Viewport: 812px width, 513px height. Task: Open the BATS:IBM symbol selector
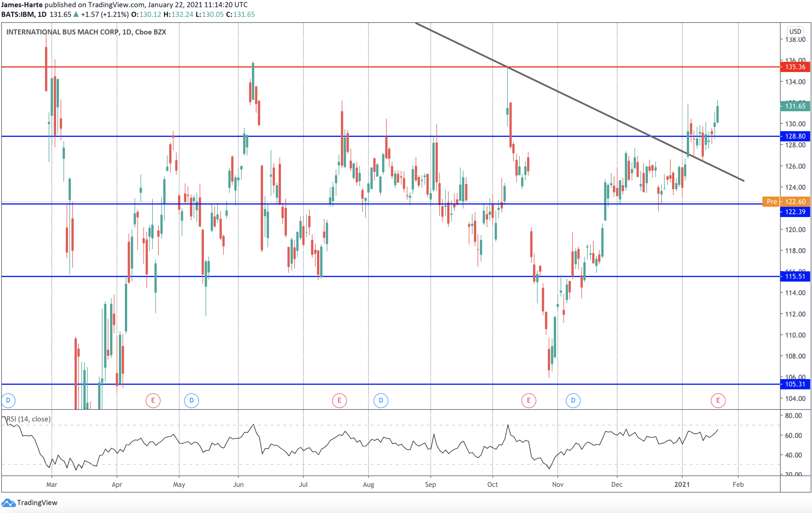coord(19,14)
